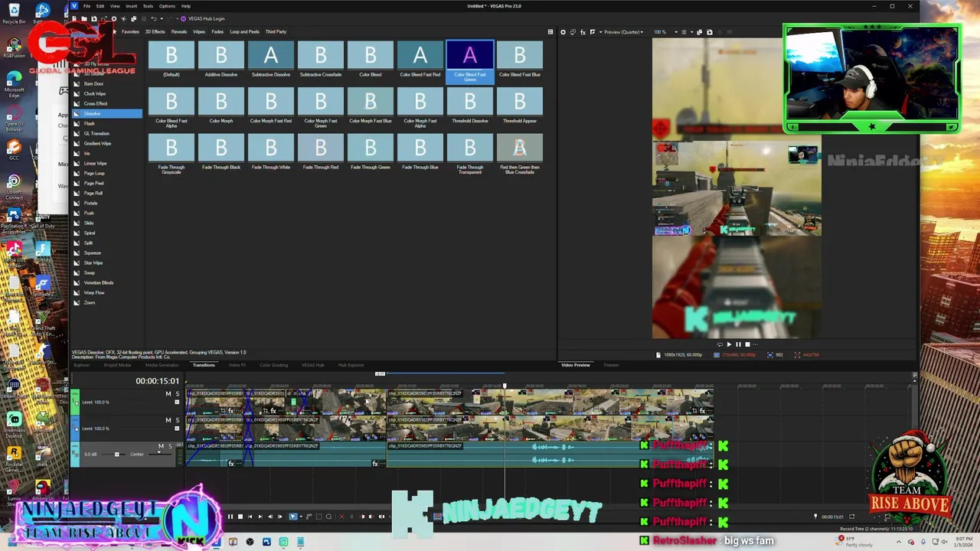
Task: Open VEGAS Hub Login
Action: 202,18
